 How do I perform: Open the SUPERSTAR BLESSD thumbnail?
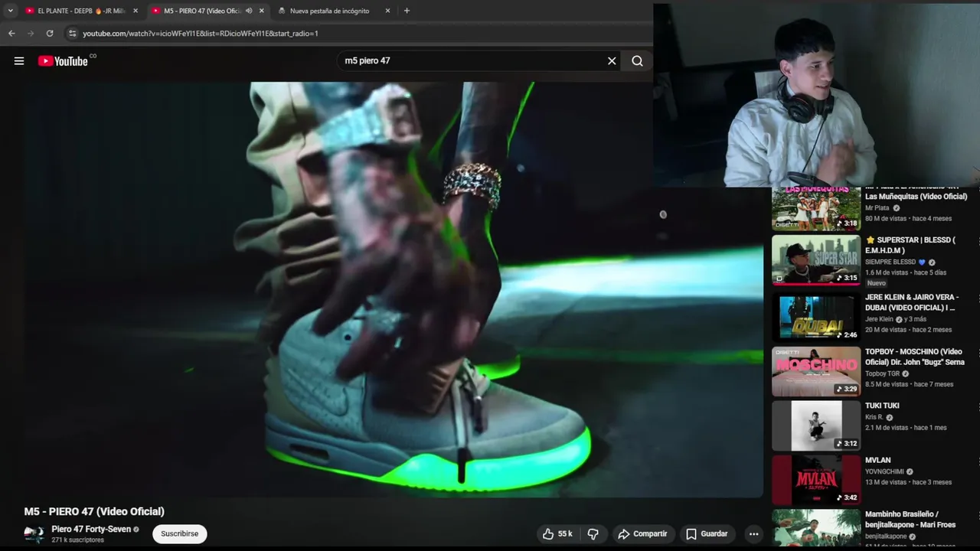pos(816,260)
